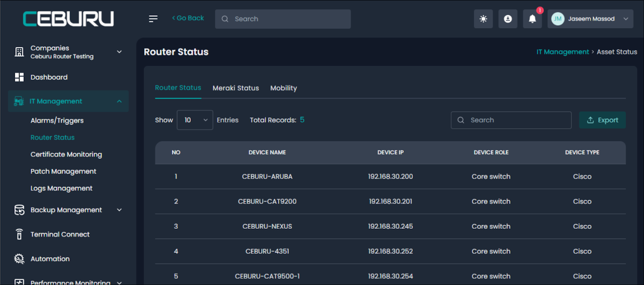Open Certificate Monitoring in sidebar

tap(66, 154)
